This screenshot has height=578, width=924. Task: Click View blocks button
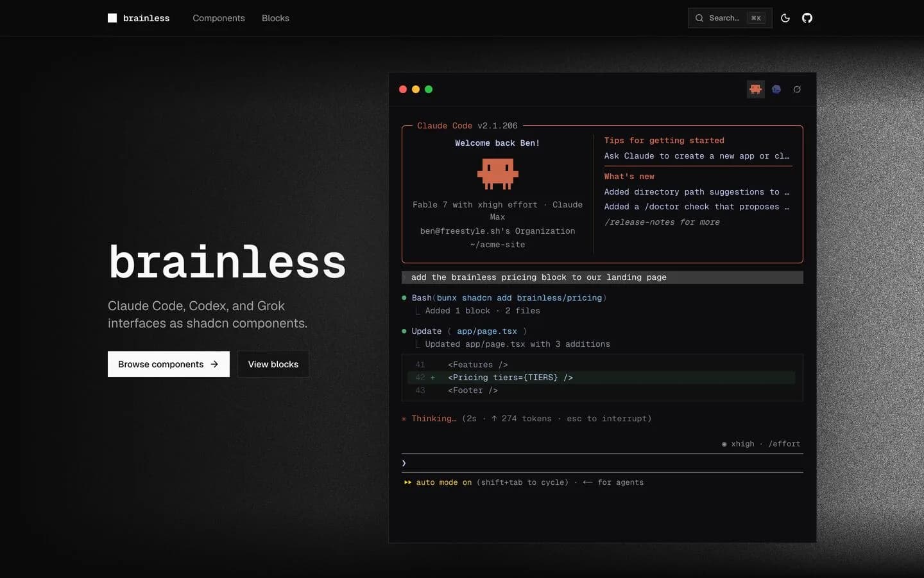tap(273, 364)
